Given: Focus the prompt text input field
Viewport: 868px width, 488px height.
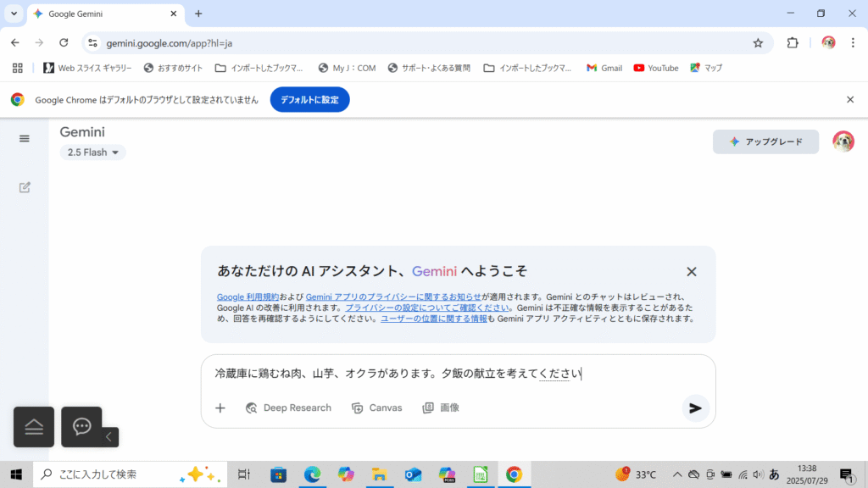Looking at the screenshot, I should 458,374.
